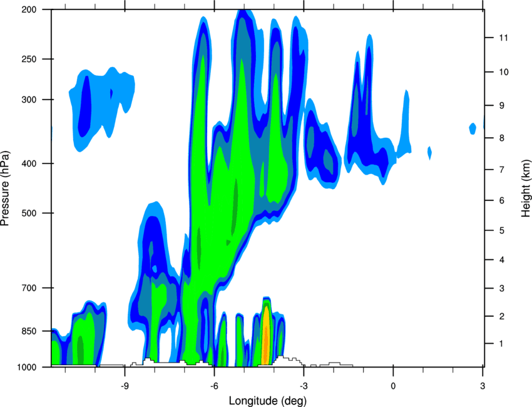Screen dimensions: 532x407
Task: Click the 1 km height tick label
Action: (501, 344)
